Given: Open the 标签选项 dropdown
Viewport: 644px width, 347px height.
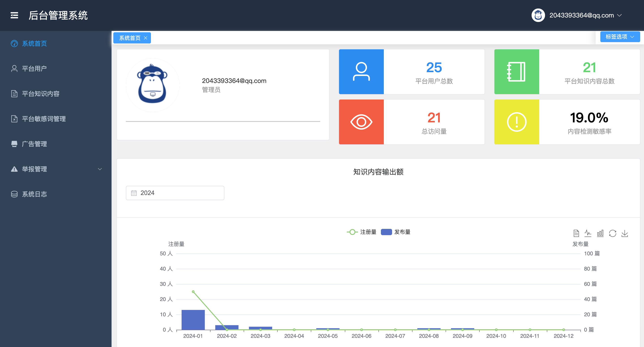Looking at the screenshot, I should tap(620, 37).
